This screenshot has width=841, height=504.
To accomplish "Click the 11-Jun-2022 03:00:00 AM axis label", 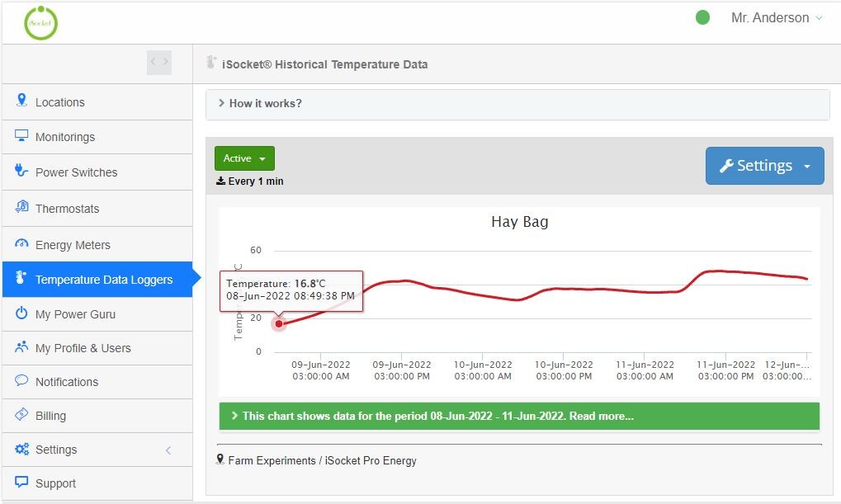I will (x=645, y=370).
